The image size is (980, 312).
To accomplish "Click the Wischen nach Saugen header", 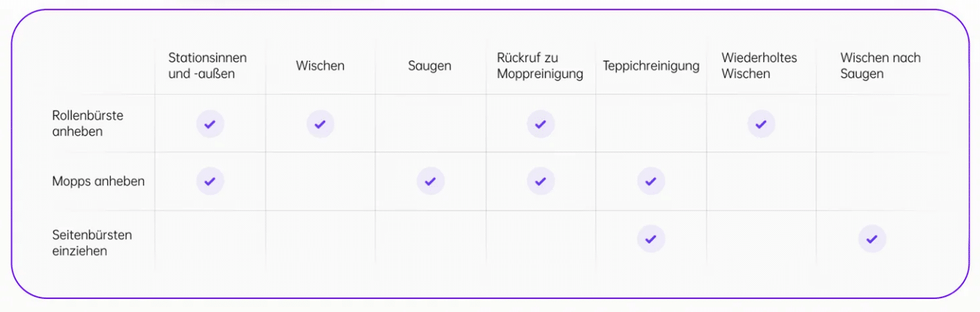I will [x=880, y=66].
